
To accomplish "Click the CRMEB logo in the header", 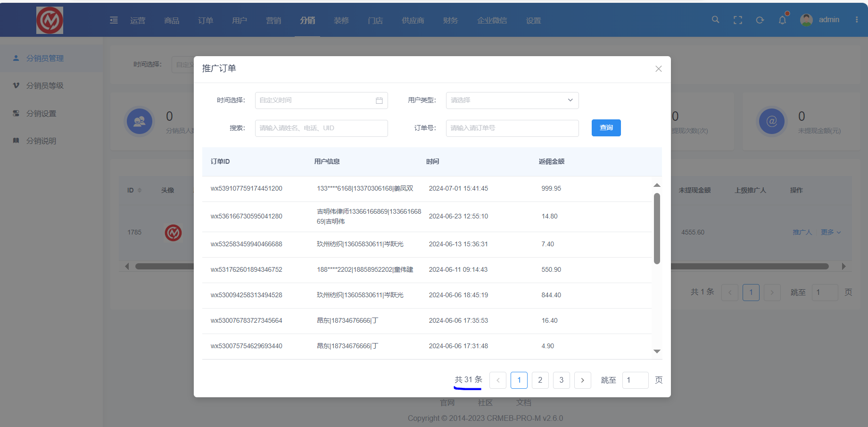I will [x=50, y=20].
